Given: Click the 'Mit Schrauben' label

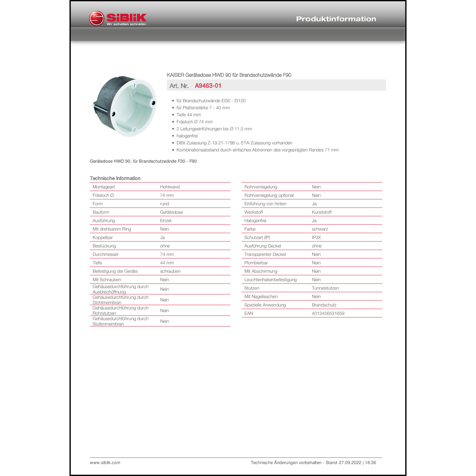Looking at the screenshot, I should coord(107,280).
